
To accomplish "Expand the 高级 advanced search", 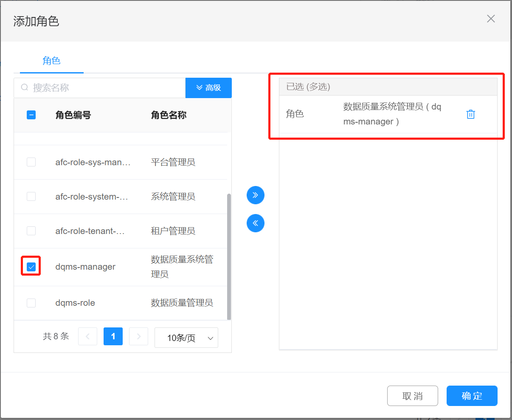I will point(208,88).
